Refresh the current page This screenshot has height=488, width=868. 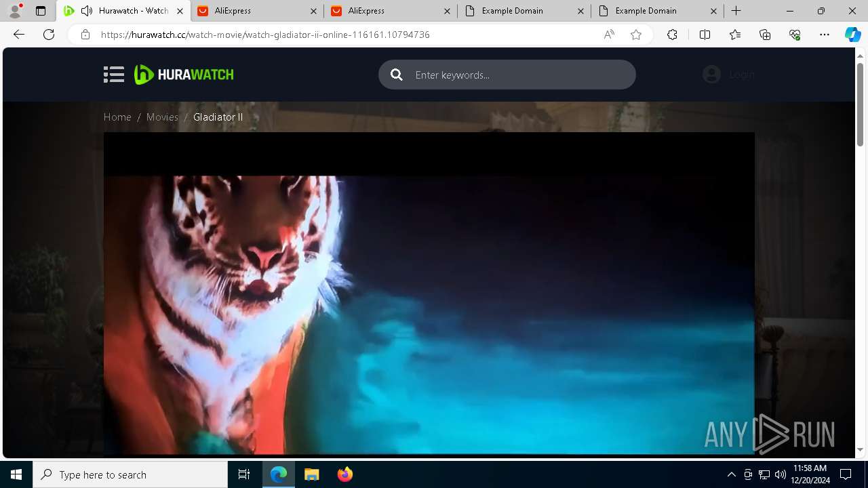49,35
